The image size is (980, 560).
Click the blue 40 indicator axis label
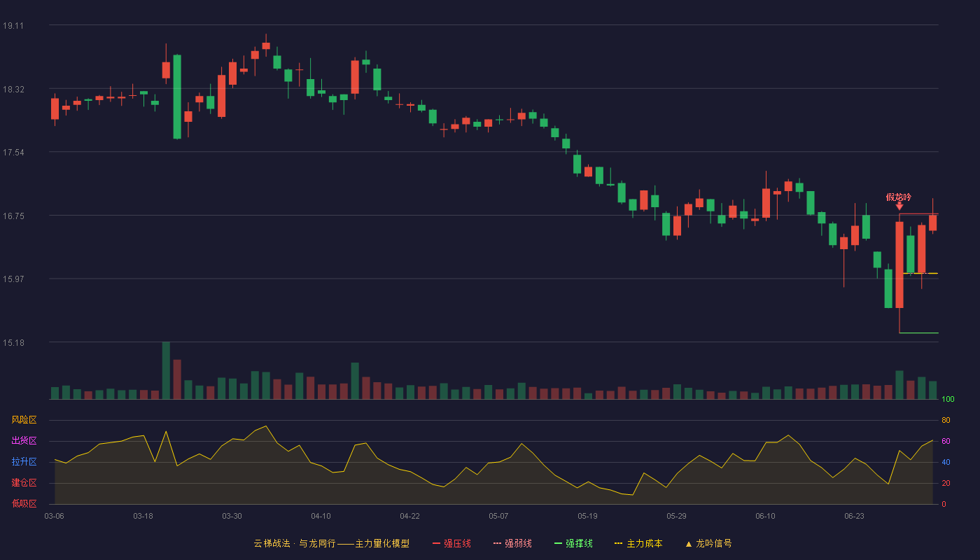pyautogui.click(x=946, y=463)
